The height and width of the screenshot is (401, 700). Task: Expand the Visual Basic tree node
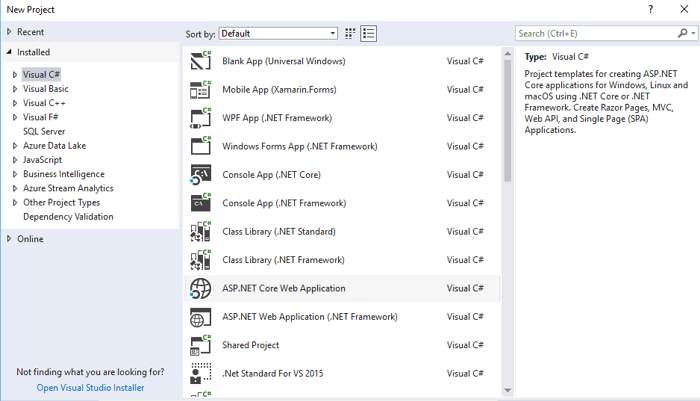(15, 88)
